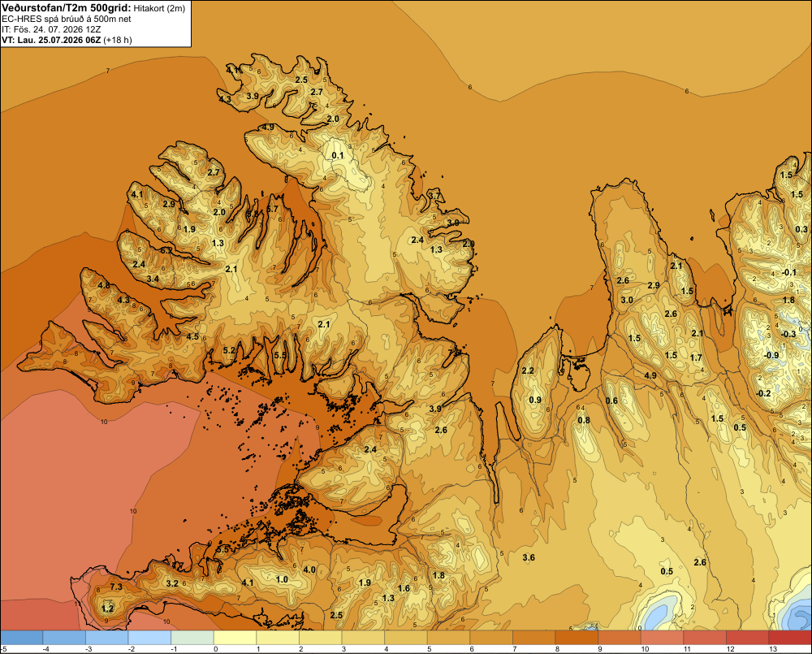Click the '1.2' temperature value
Image resolution: width=812 pixels, height=654 pixels.
108,609
